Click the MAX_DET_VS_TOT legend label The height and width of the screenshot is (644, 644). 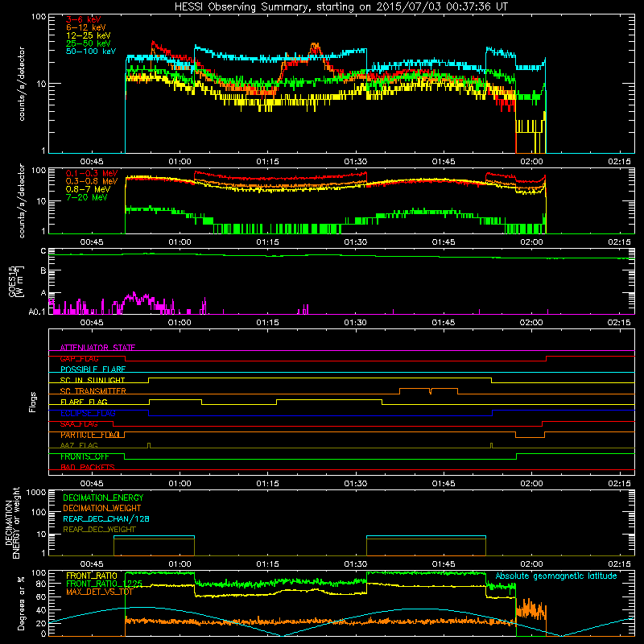[x=99, y=592]
